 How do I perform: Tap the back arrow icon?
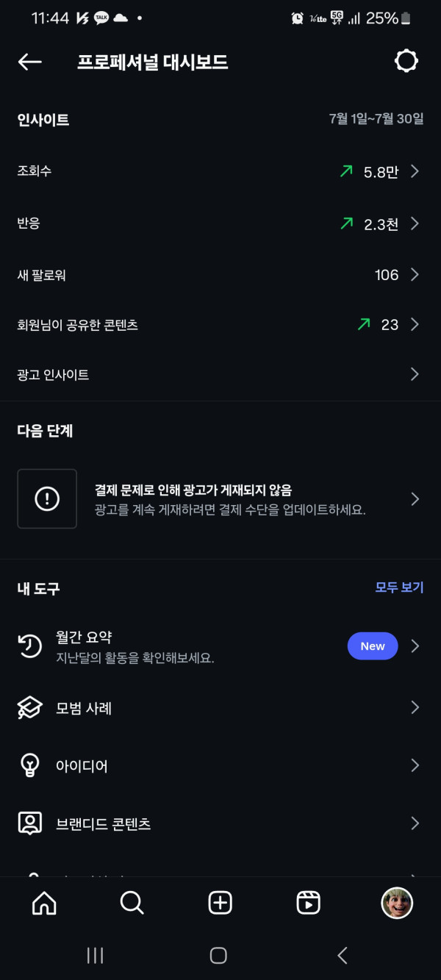coord(30,62)
